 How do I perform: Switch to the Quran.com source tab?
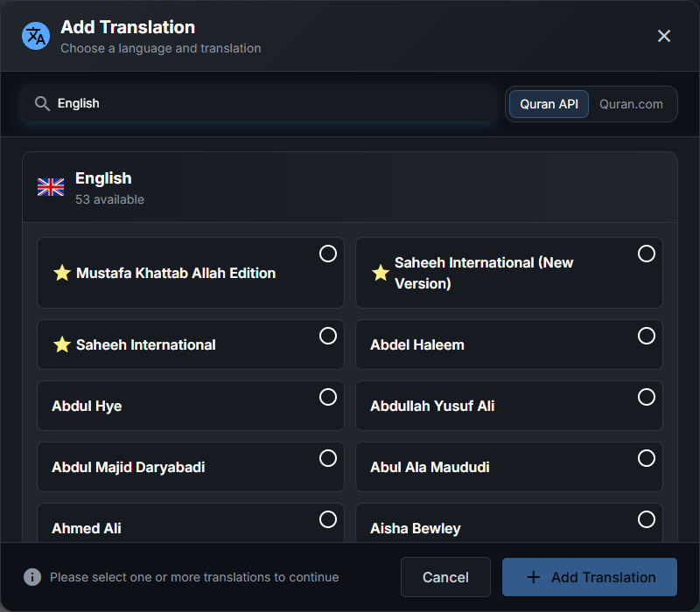click(631, 104)
